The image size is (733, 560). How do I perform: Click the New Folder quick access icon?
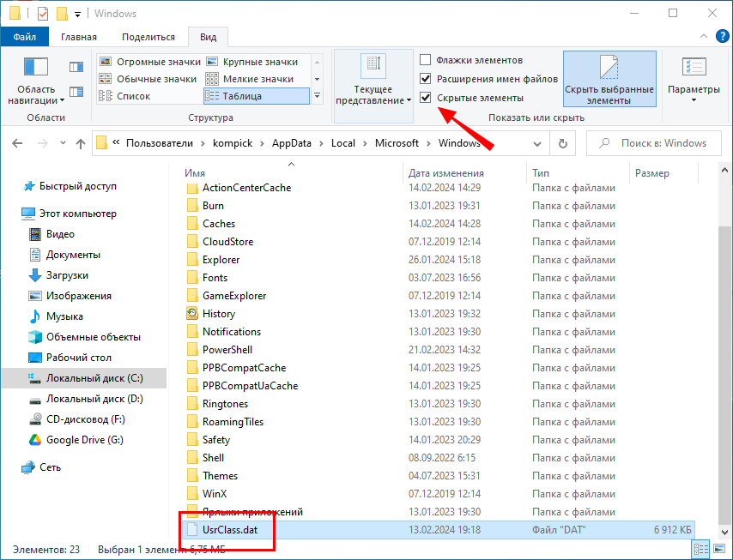click(x=62, y=14)
